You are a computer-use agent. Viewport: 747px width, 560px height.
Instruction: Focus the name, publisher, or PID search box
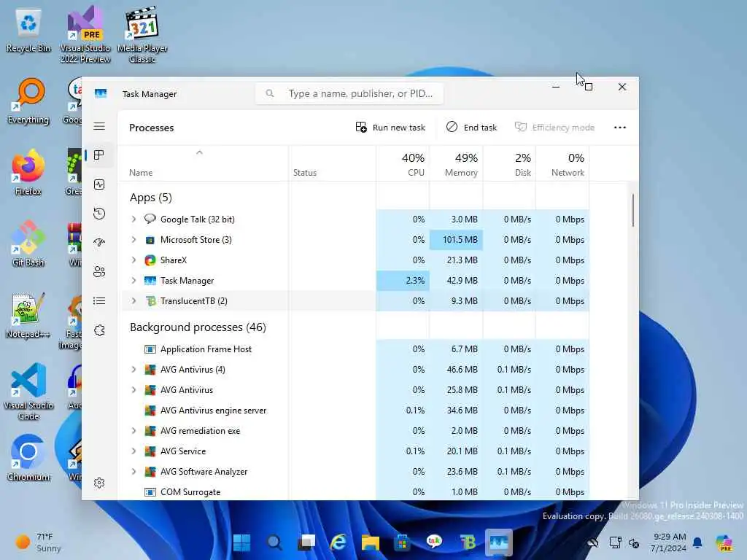coord(349,93)
